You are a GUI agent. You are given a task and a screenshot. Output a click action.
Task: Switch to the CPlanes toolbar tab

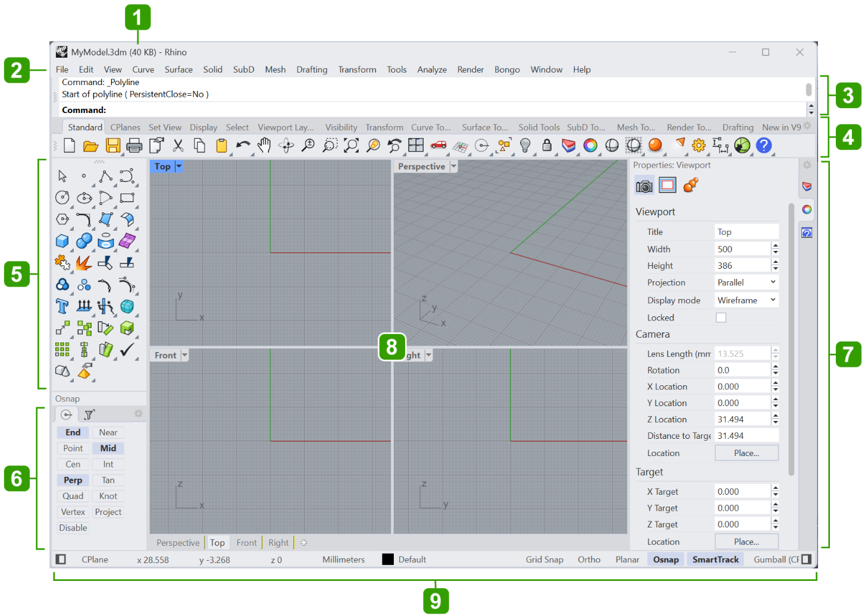point(125,127)
